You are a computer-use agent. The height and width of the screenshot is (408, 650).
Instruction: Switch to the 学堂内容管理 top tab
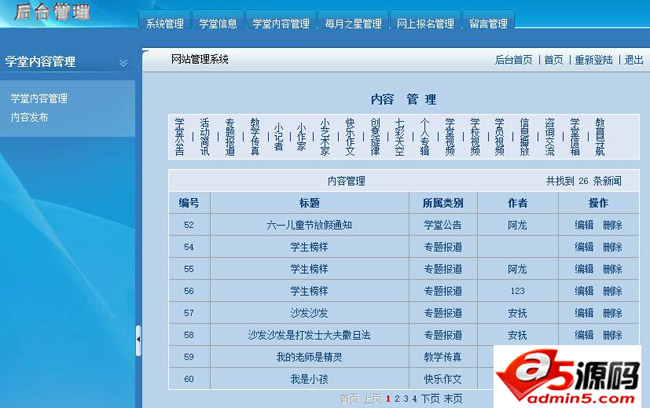point(281,24)
